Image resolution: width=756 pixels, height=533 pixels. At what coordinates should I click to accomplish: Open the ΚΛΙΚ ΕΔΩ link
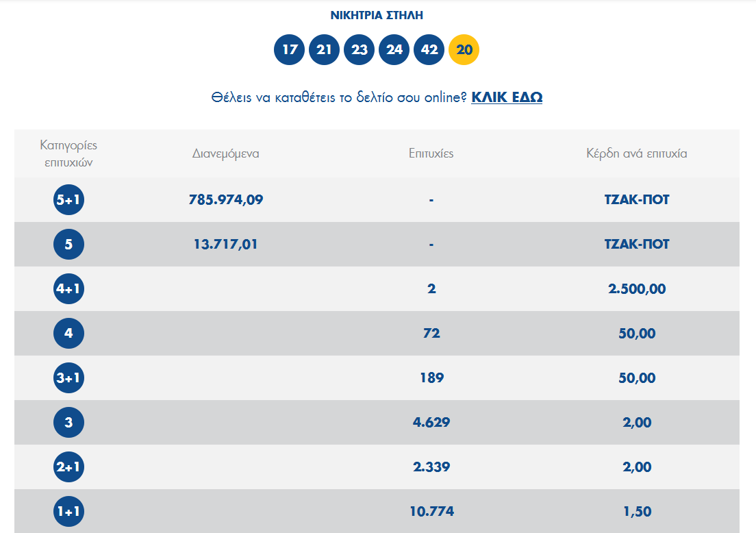point(507,97)
